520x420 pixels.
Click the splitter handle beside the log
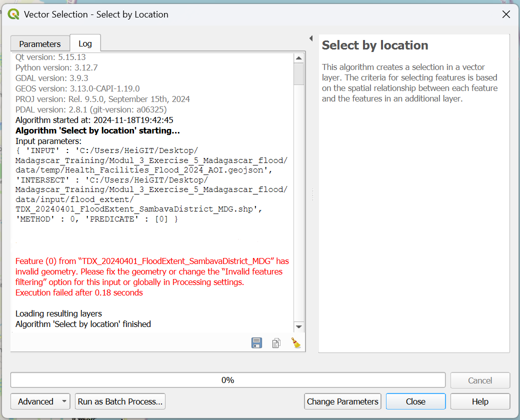312,194
